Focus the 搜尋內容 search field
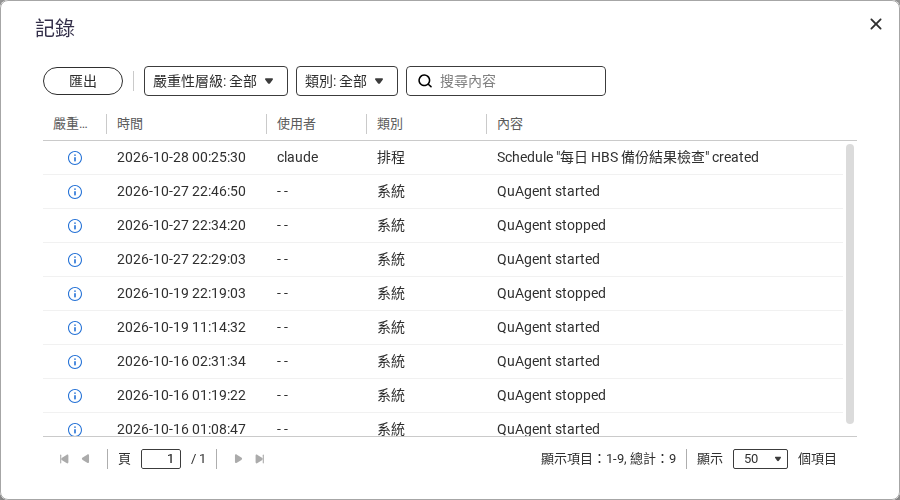This screenshot has width=900, height=500. 506,81
